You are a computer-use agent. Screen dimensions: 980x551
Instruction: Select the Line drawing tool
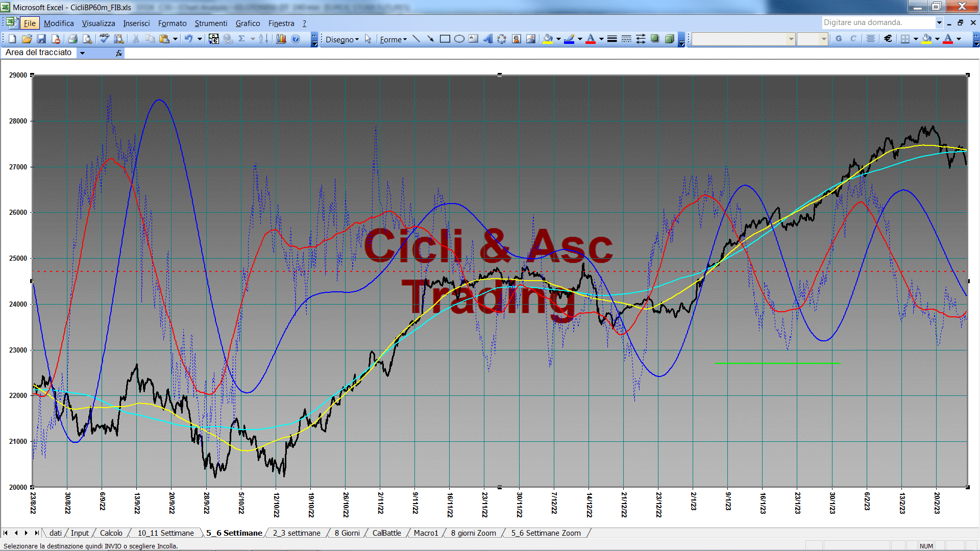coord(416,39)
